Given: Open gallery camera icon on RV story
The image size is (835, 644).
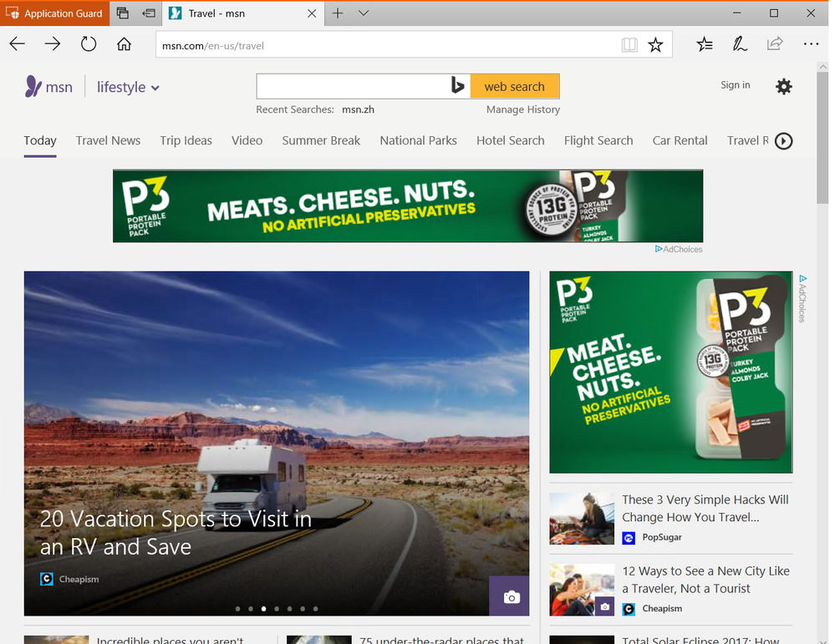Looking at the screenshot, I should (x=510, y=596).
